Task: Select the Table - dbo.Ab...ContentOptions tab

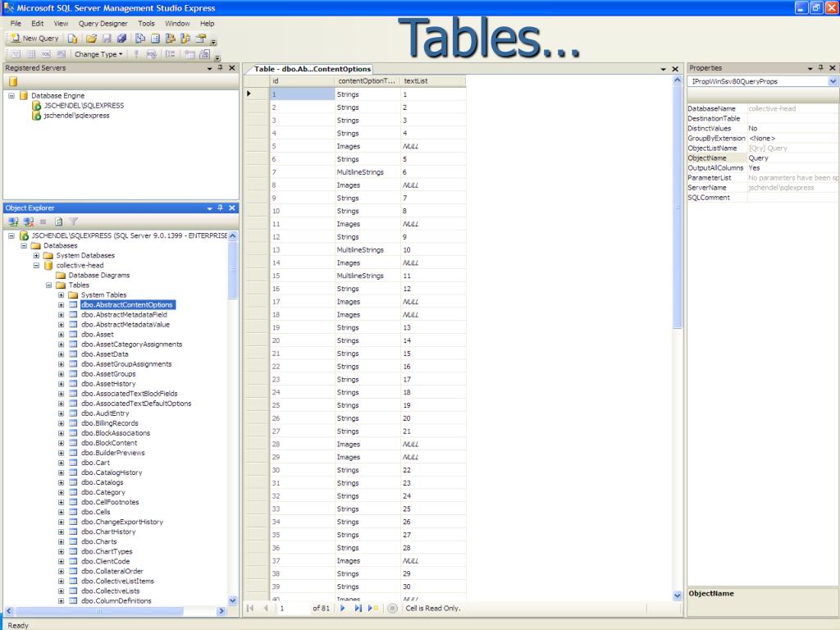Action: click(x=313, y=69)
